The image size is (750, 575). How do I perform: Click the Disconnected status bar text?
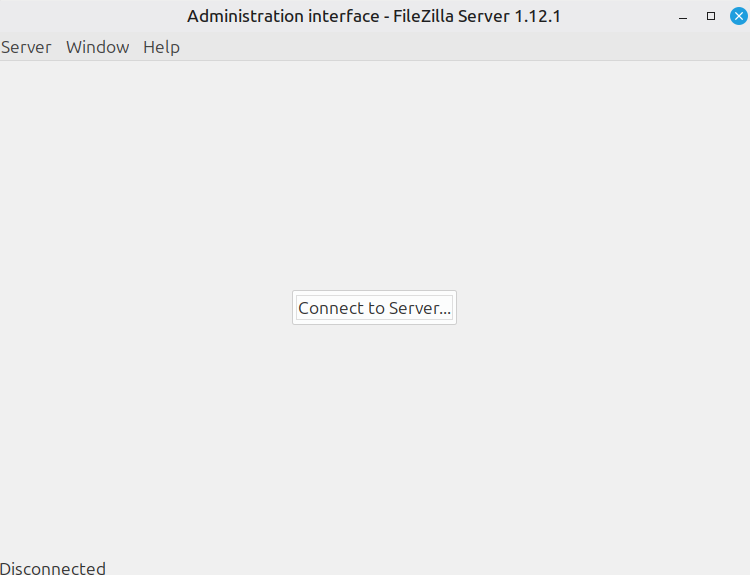53,568
